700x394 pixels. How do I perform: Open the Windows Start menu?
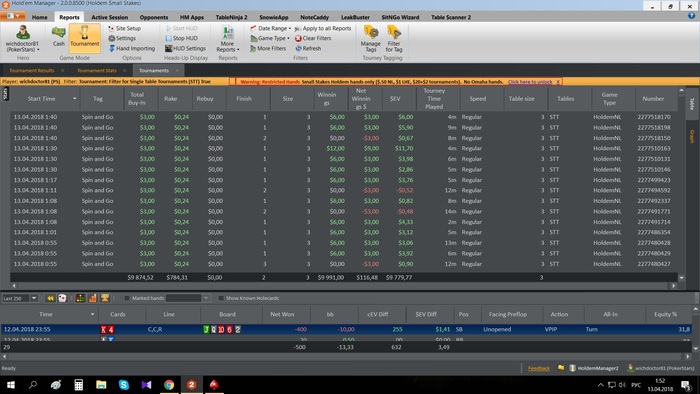coord(11,385)
